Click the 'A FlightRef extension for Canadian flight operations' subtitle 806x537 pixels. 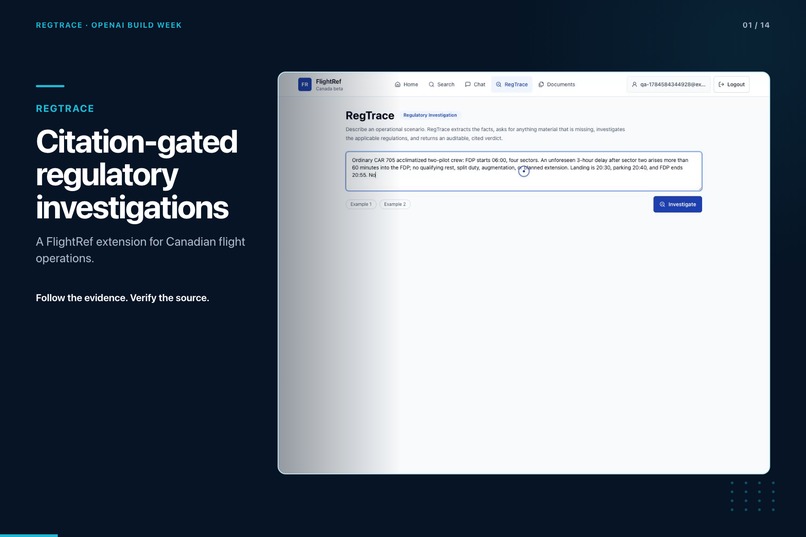click(140, 250)
